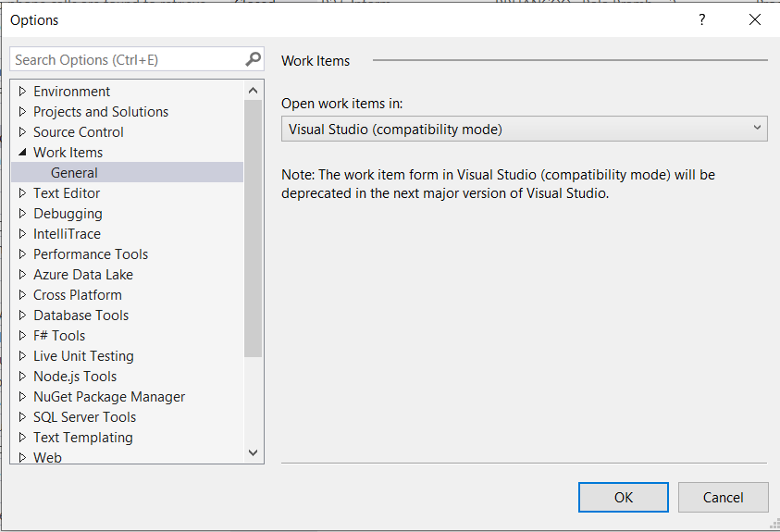780x532 pixels.
Task: Close the Options dialog
Action: point(755,19)
